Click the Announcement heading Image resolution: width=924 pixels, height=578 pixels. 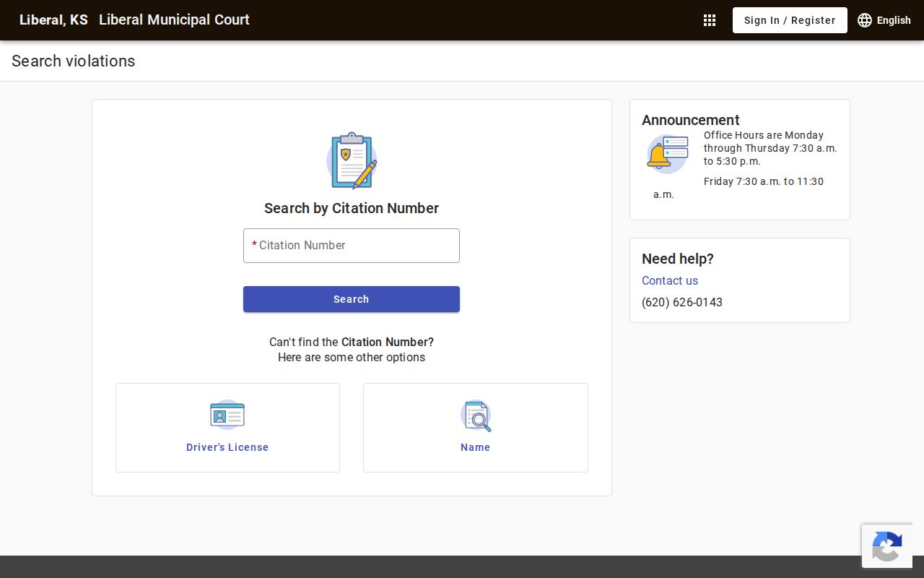691,120
